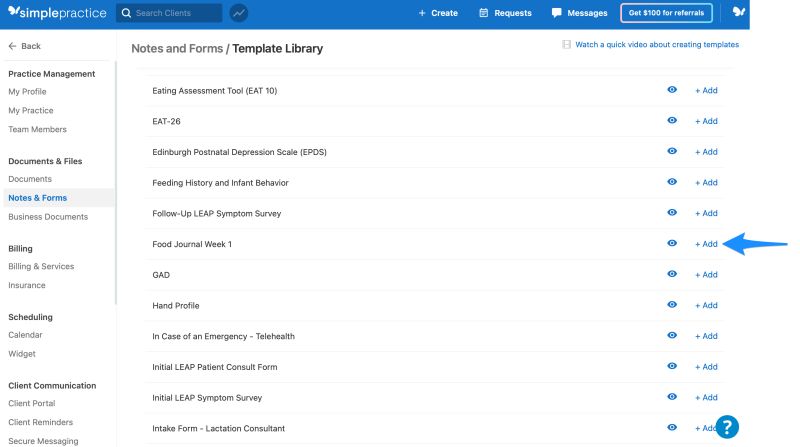Preview Food Journal Week 1 template
800x447 pixels.
(672, 243)
